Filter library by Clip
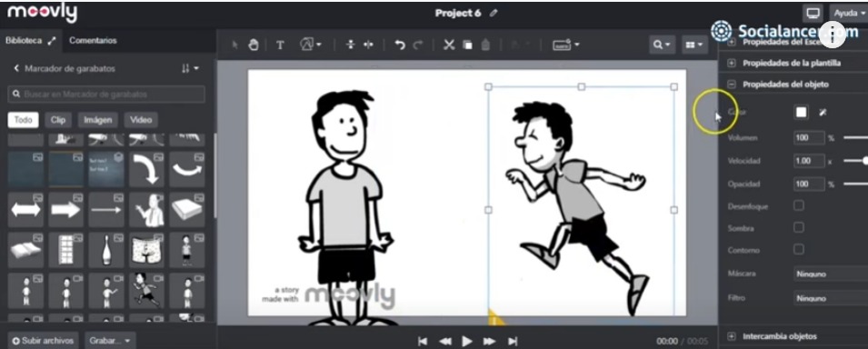Screen dimensions: 868x349 [58, 120]
